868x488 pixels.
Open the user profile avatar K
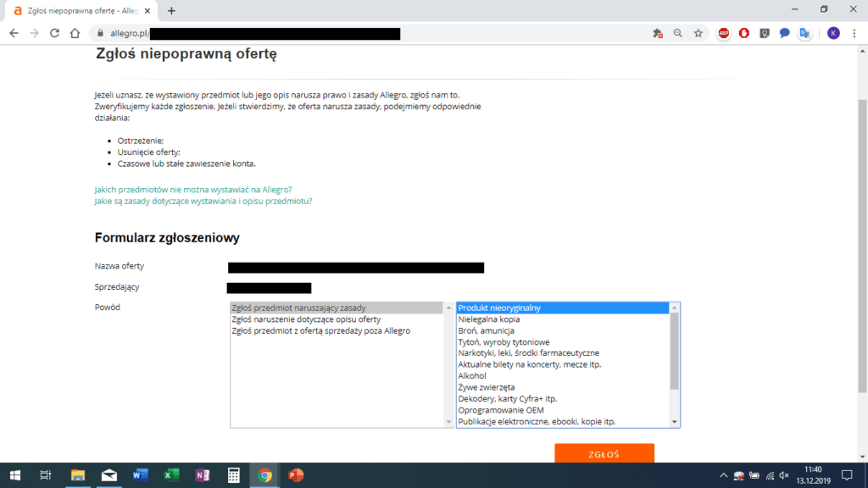(x=834, y=33)
